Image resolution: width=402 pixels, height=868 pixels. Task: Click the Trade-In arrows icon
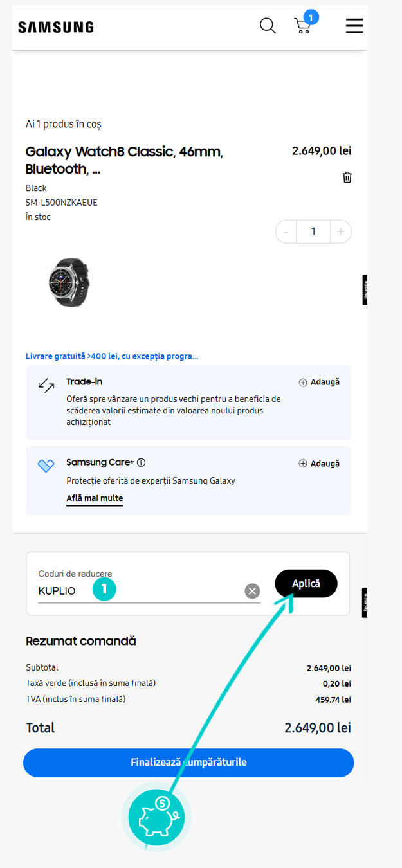[46, 385]
